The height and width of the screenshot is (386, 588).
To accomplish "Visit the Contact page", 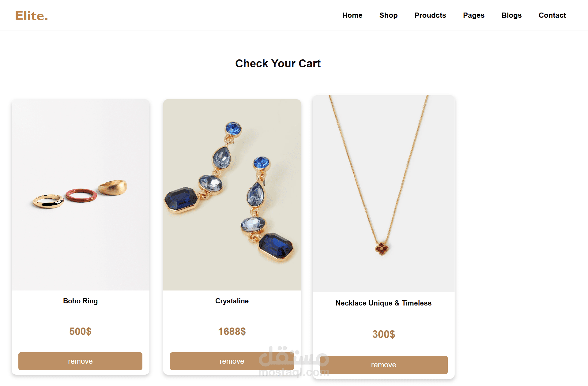I will pos(552,15).
